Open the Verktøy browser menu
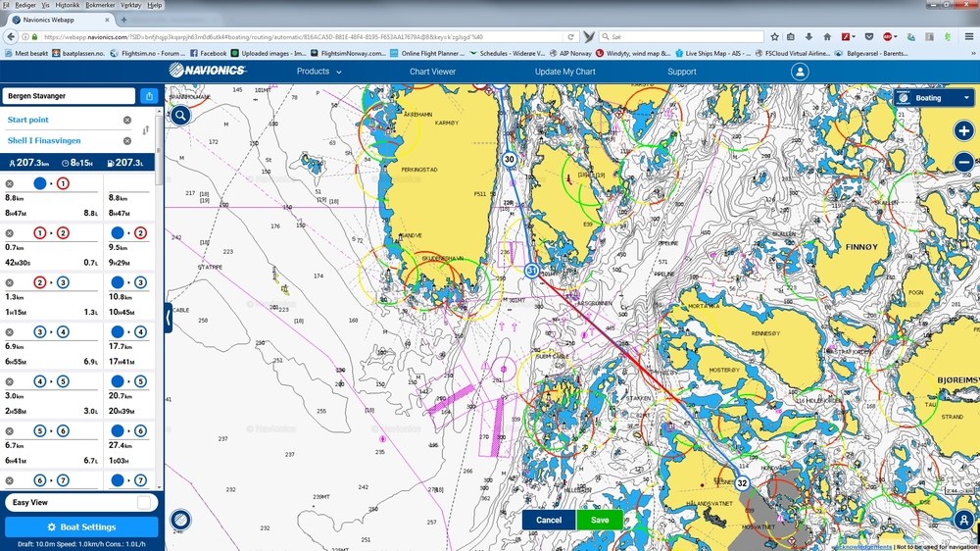Screen dimensions: 980x551 (130, 5)
